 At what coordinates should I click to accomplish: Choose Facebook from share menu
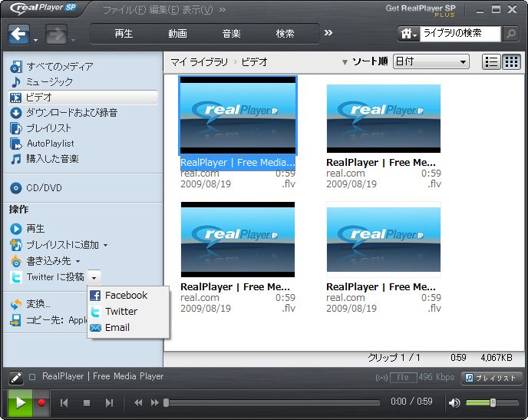[128, 296]
